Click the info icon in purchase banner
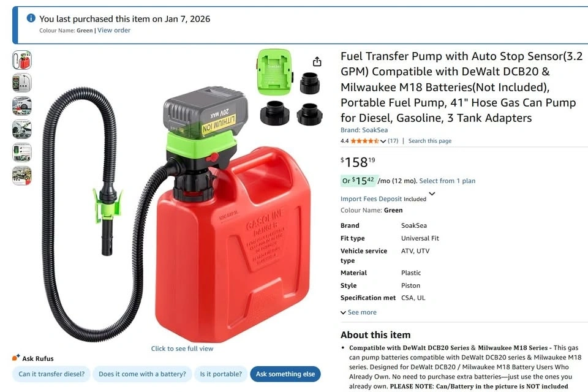The width and height of the screenshot is (588, 392). pyautogui.click(x=31, y=18)
